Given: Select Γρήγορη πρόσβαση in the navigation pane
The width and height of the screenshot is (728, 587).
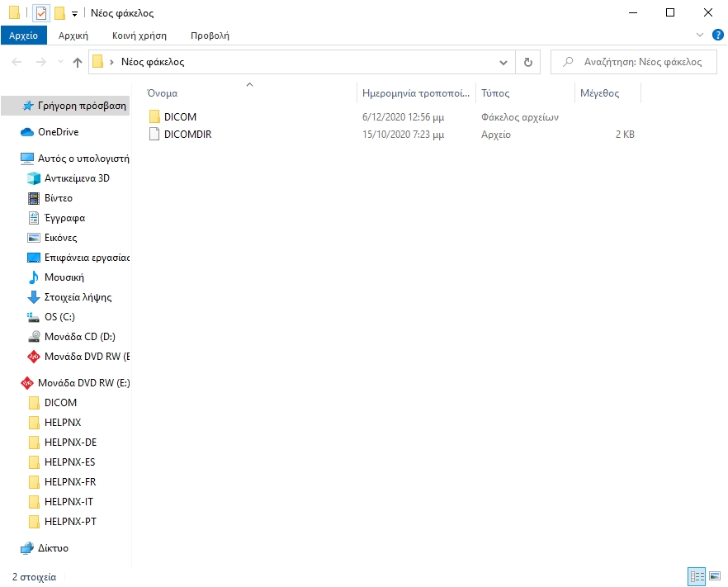Looking at the screenshot, I should pyautogui.click(x=65, y=106).
